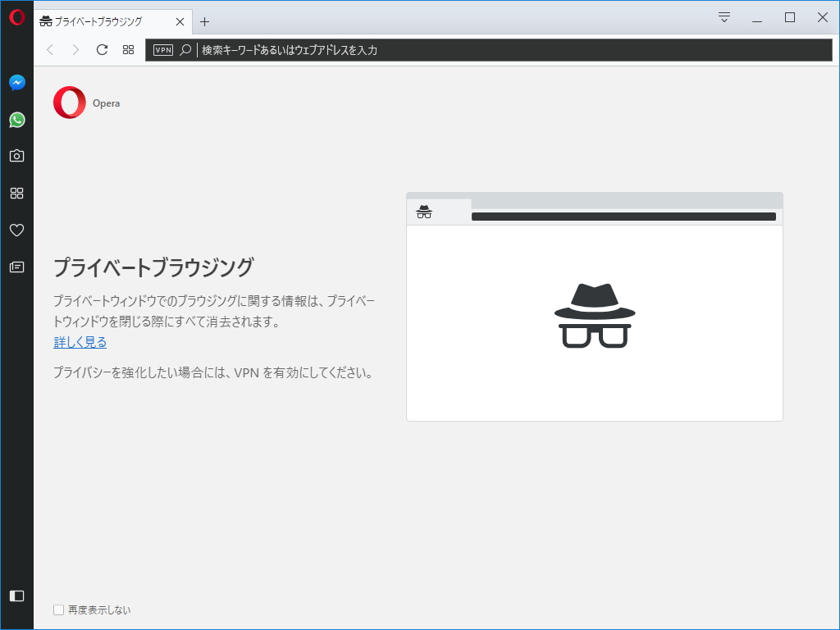This screenshot has height=630, width=840.
Task: Reload the current page
Action: pos(101,49)
